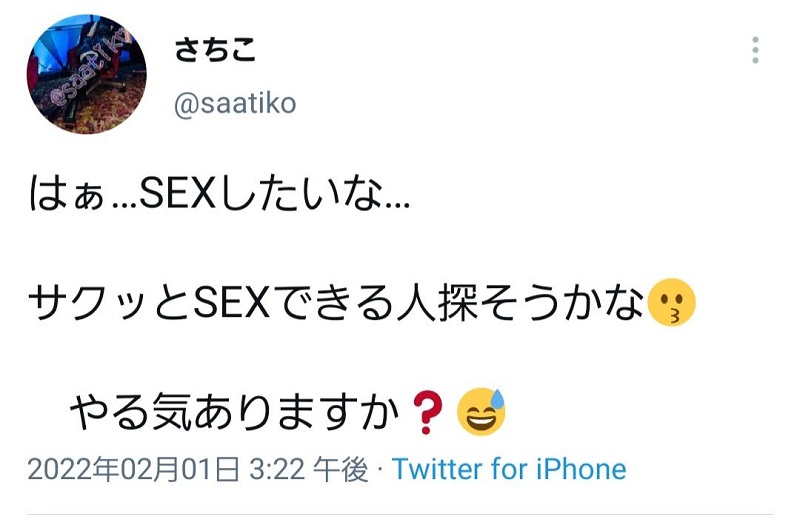Open the three-dot more options menu
Image resolution: width=800 pixels, height=522 pixels.
pyautogui.click(x=755, y=50)
